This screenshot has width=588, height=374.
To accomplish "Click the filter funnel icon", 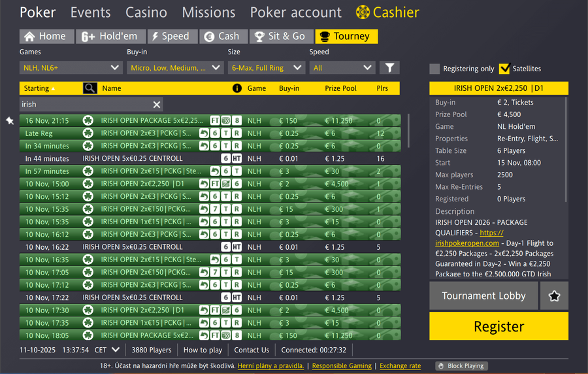I will [389, 67].
